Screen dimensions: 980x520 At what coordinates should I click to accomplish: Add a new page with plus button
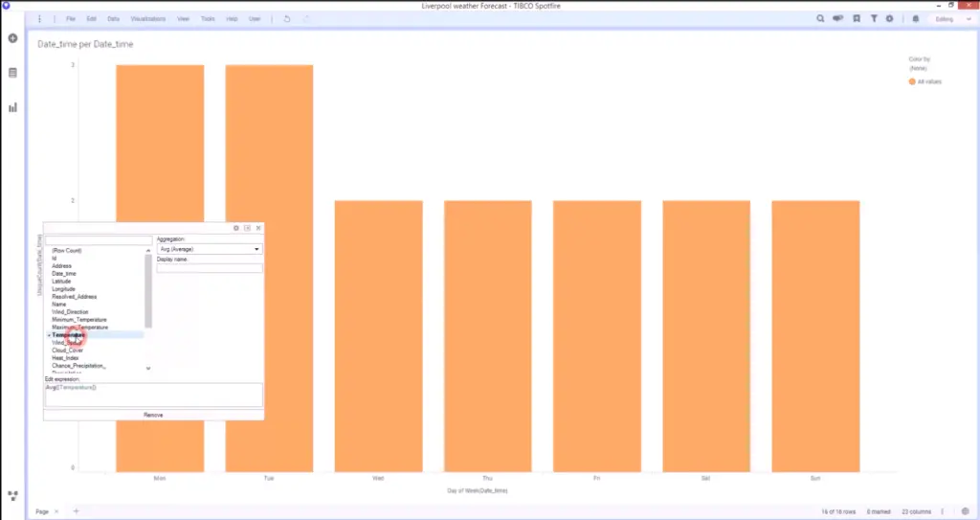[x=76, y=511]
